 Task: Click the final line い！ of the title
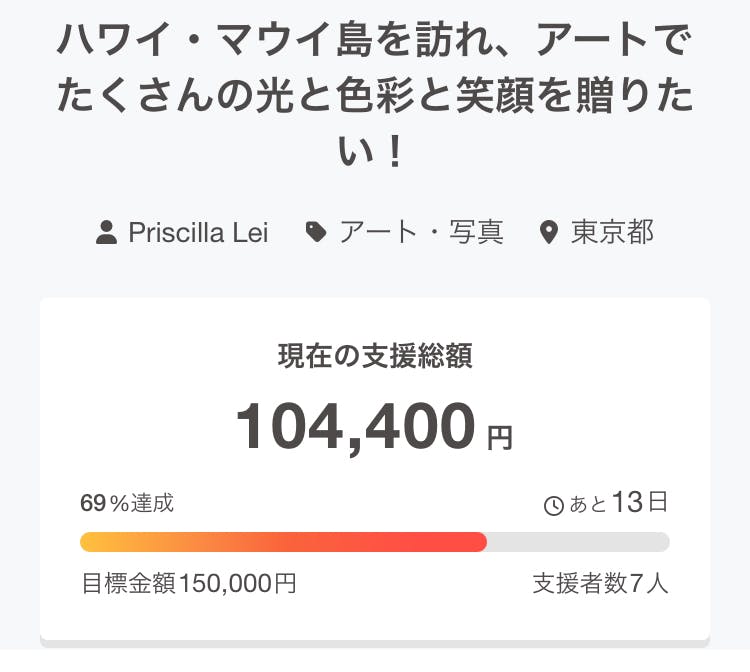pos(375,152)
